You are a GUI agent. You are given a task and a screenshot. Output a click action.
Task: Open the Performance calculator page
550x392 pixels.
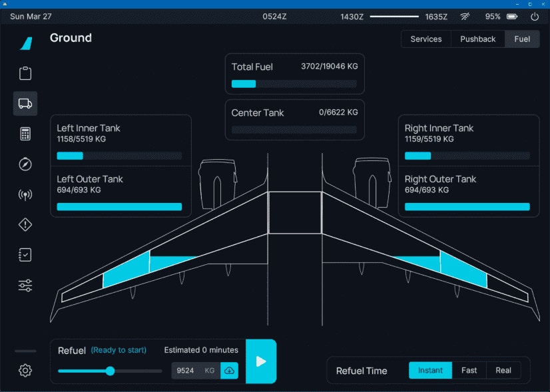pos(25,134)
